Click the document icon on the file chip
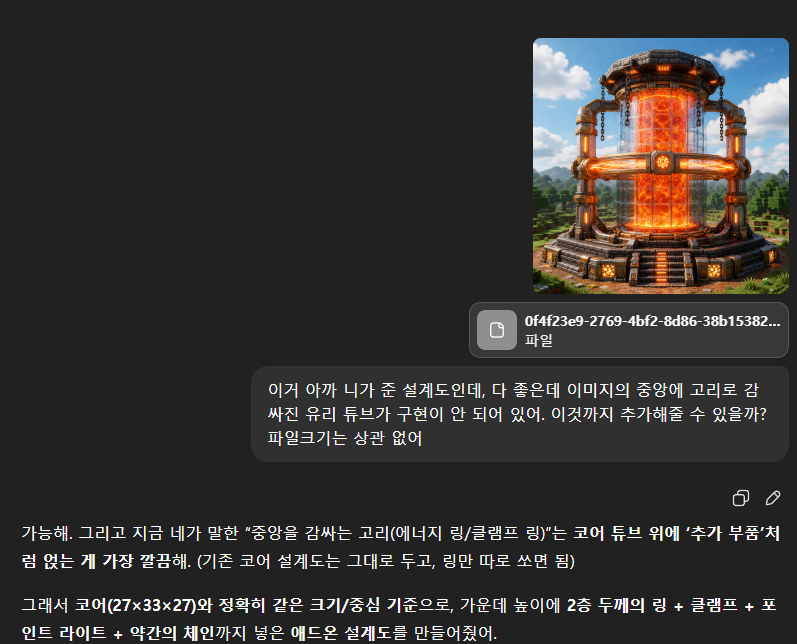 [497, 330]
